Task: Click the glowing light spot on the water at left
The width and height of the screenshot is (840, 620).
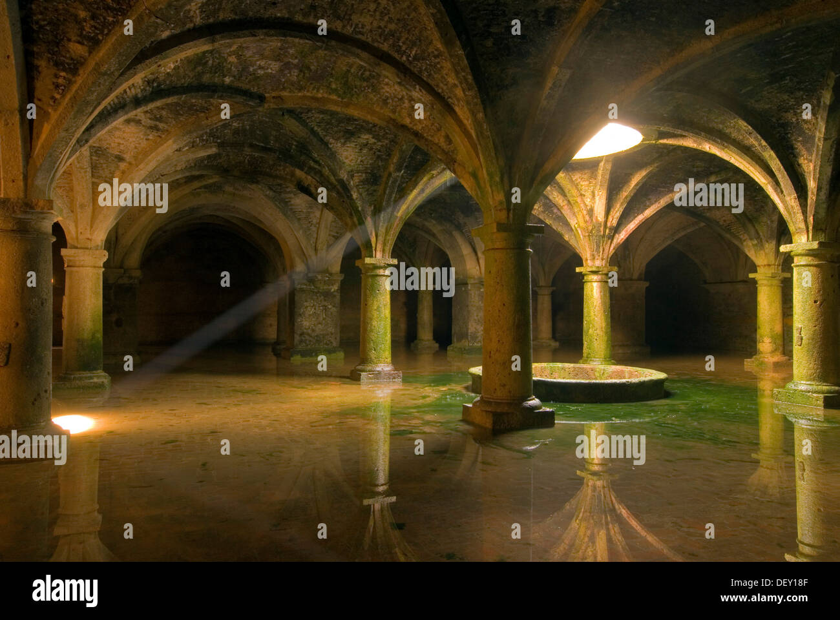Action: point(73,424)
